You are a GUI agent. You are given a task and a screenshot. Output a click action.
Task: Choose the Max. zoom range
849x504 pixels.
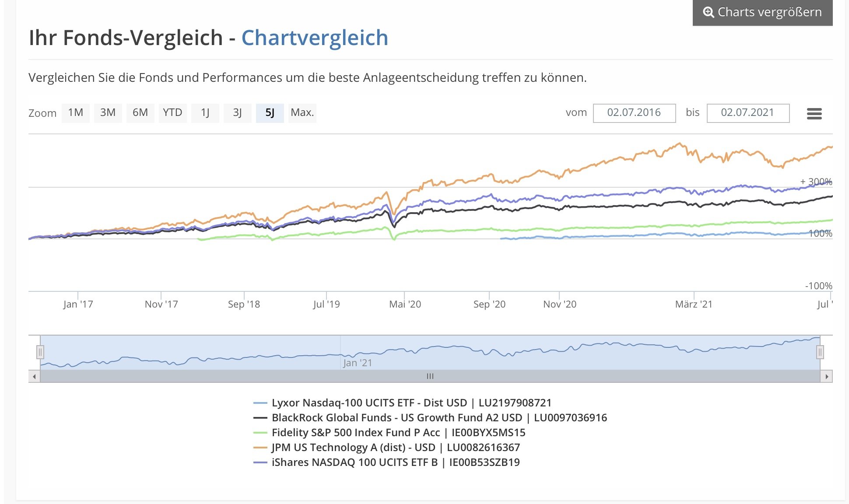click(x=302, y=113)
